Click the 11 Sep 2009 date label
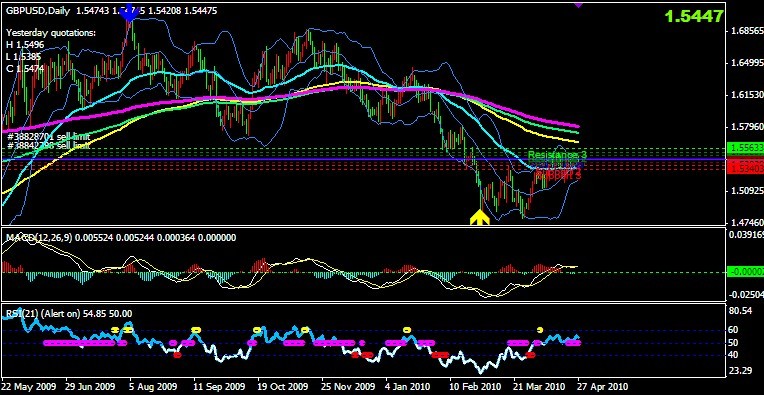This screenshot has width=764, height=395. coord(220,386)
